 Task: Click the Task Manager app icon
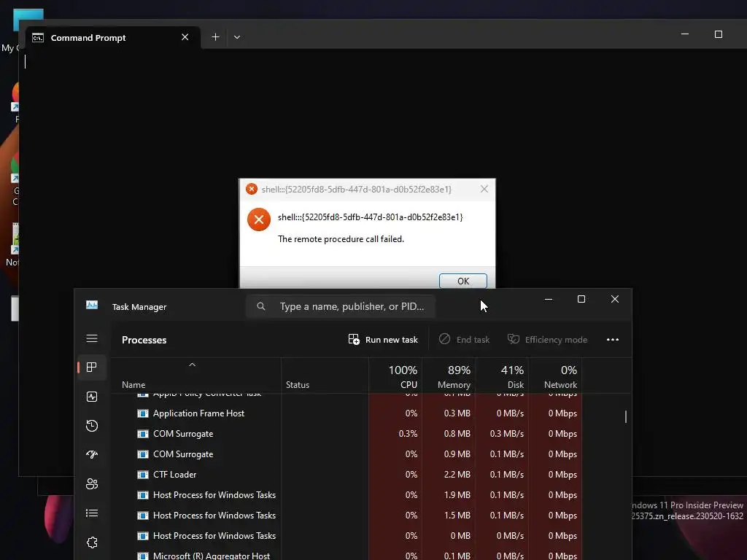coord(92,306)
